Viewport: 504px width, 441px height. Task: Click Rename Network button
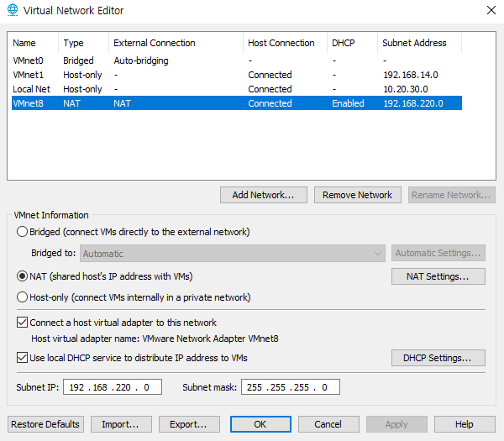tap(452, 195)
